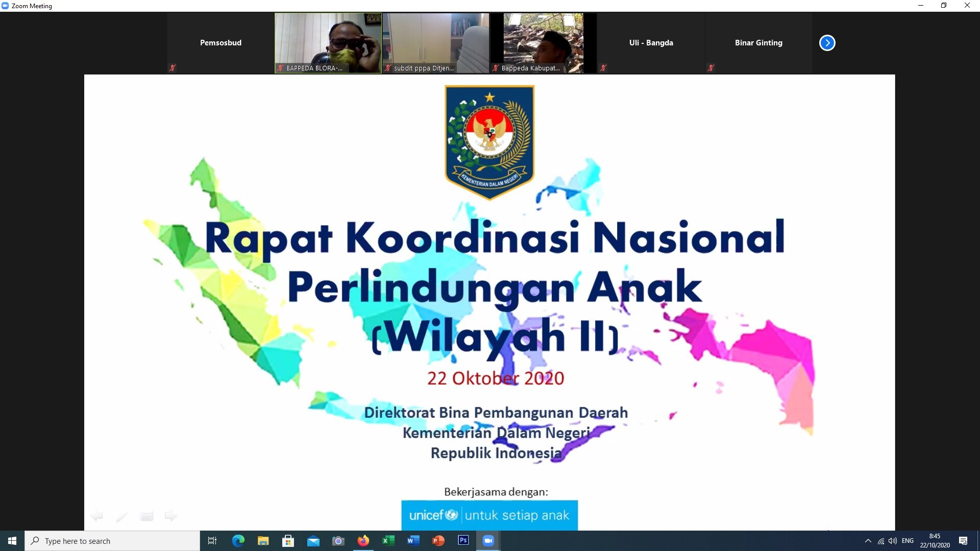
Task: Open the volume tray icon
Action: point(893,541)
